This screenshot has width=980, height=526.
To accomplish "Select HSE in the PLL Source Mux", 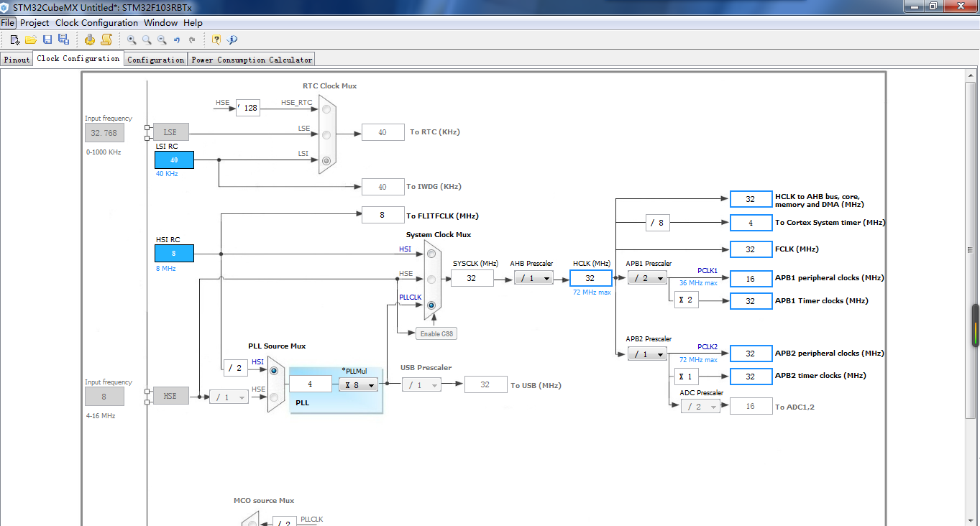I will click(273, 397).
